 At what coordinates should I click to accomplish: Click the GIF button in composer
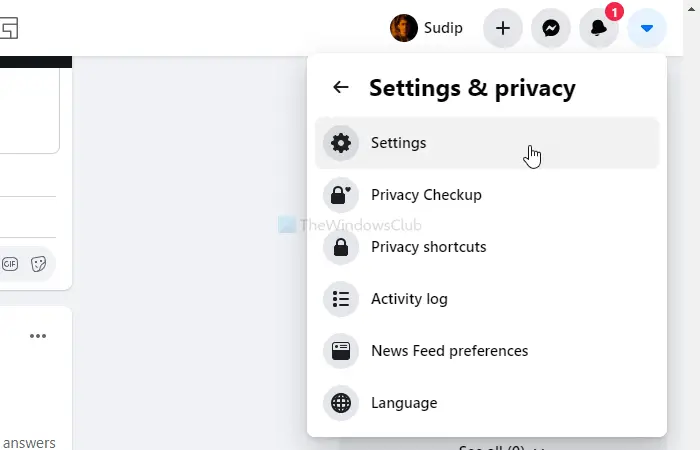pos(10,264)
